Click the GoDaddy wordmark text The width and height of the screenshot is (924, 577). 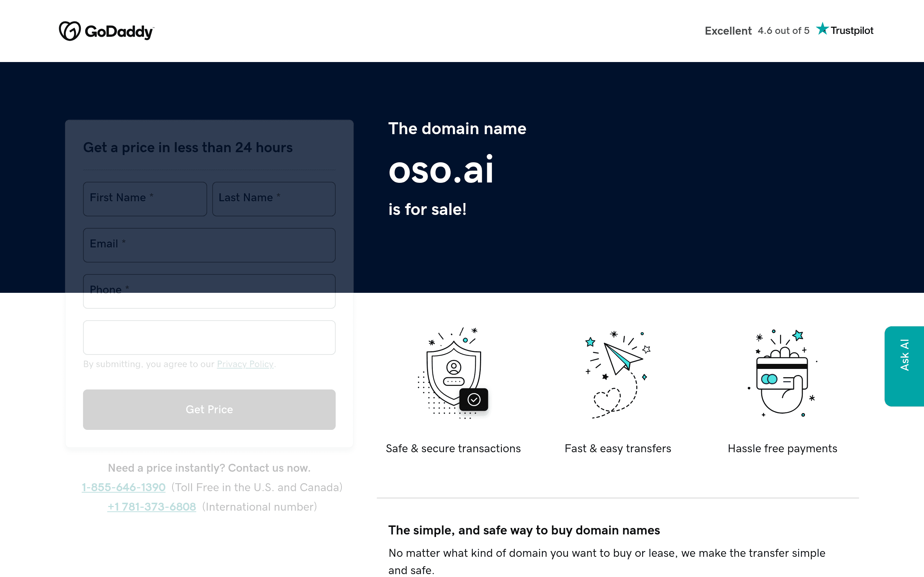tap(119, 32)
